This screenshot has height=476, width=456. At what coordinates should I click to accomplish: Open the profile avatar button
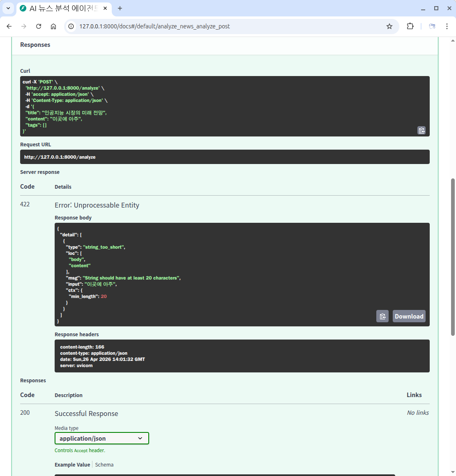point(432,26)
